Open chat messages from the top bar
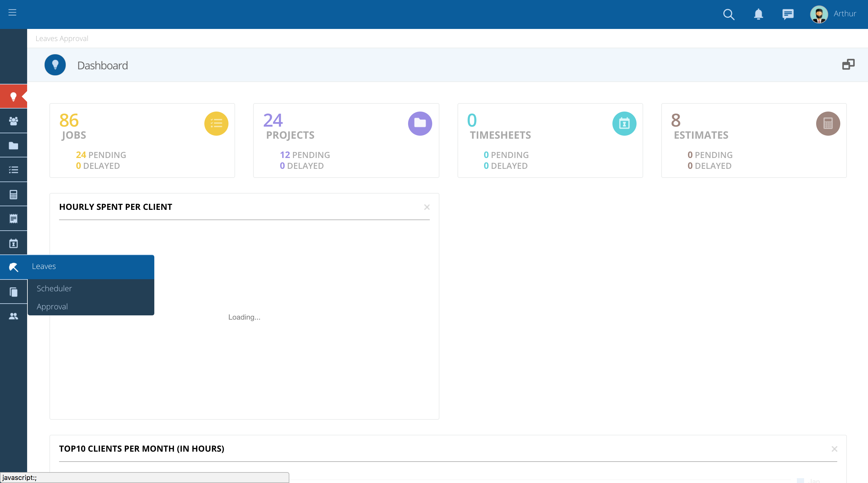 tap(788, 14)
